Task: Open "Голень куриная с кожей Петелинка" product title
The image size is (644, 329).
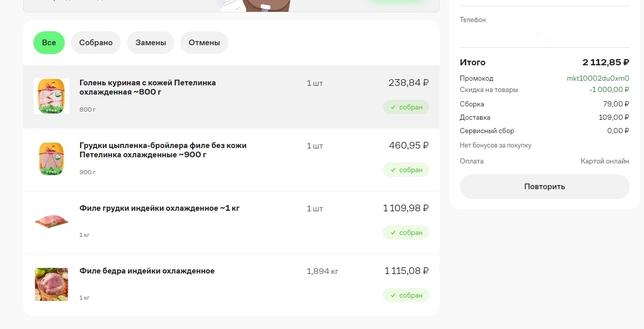Action: click(x=148, y=87)
